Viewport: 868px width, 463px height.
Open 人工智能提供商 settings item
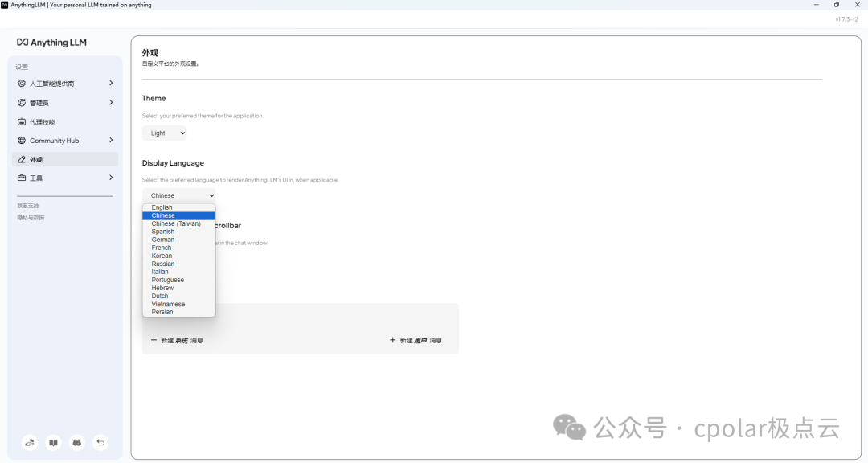(x=65, y=83)
